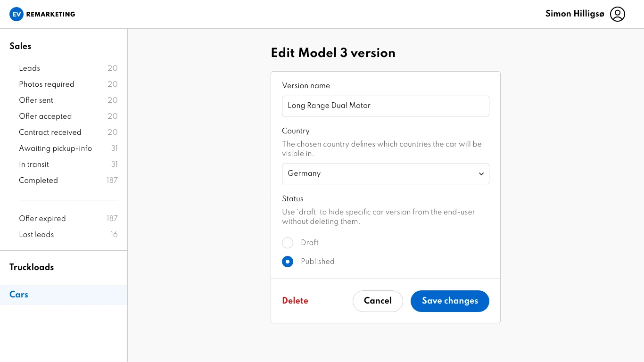
Task: Select Offer accepted in the sidebar
Action: coord(45,116)
